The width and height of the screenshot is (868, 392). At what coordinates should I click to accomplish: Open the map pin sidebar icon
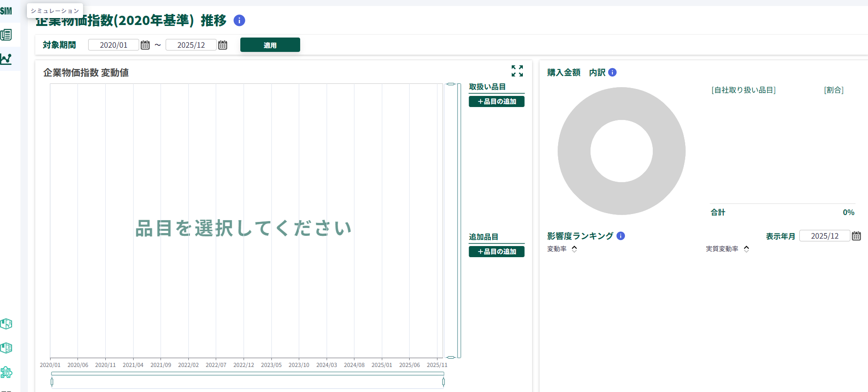pos(6,324)
